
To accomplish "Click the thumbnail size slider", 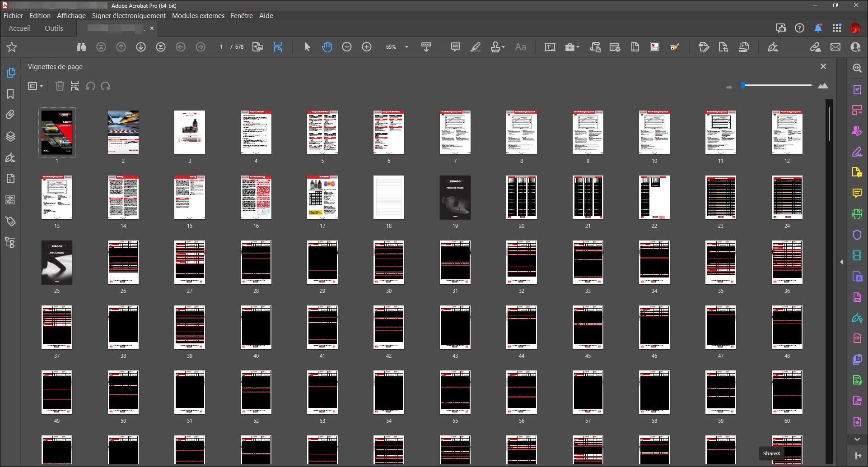I will pos(777,85).
